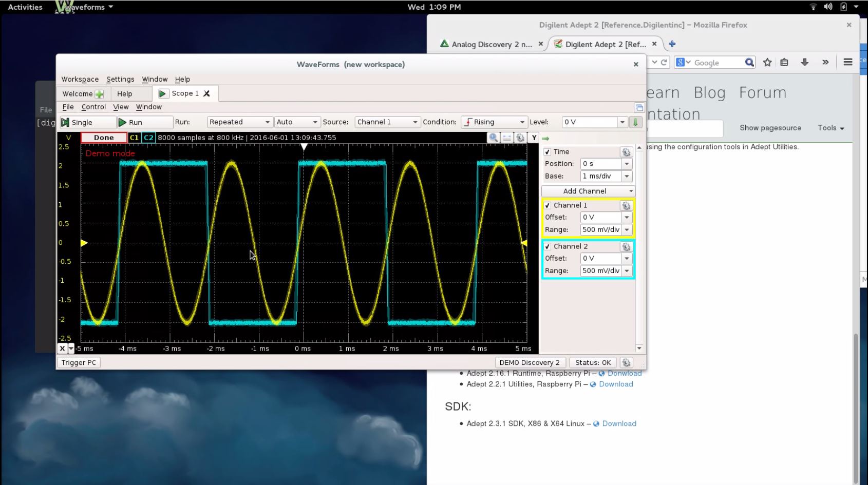Open the Channel 2 Range dropdown
This screenshot has width=868, height=485.
(627, 270)
